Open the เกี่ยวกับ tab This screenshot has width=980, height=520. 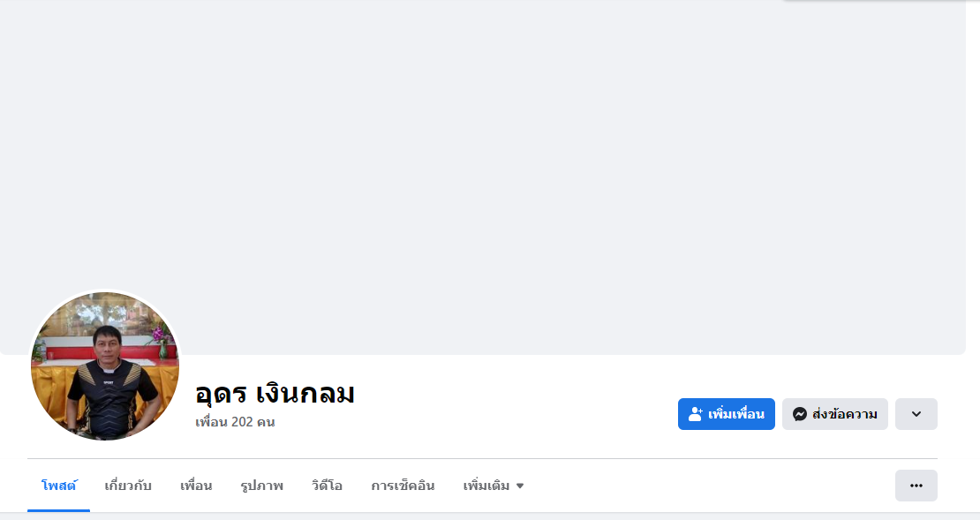(128, 486)
